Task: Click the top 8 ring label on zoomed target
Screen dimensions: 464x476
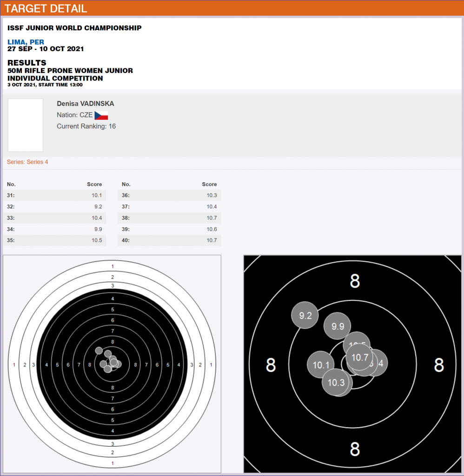Action: pyautogui.click(x=355, y=281)
